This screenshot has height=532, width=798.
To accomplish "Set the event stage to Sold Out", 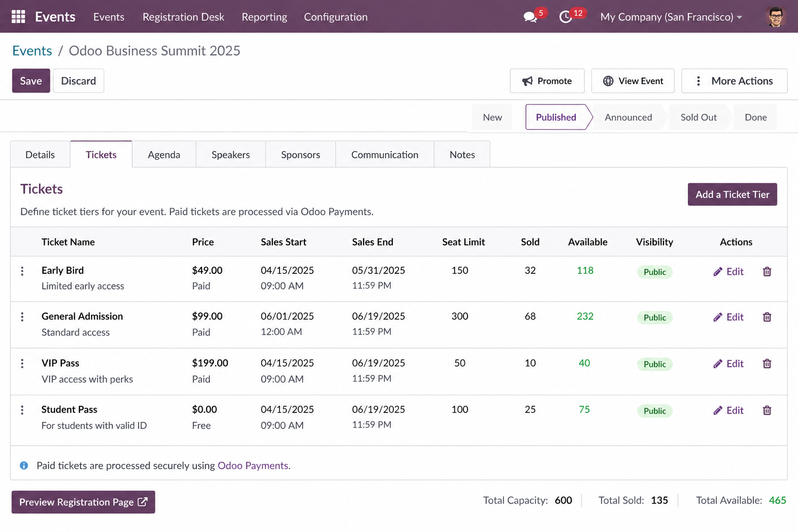I will (699, 117).
